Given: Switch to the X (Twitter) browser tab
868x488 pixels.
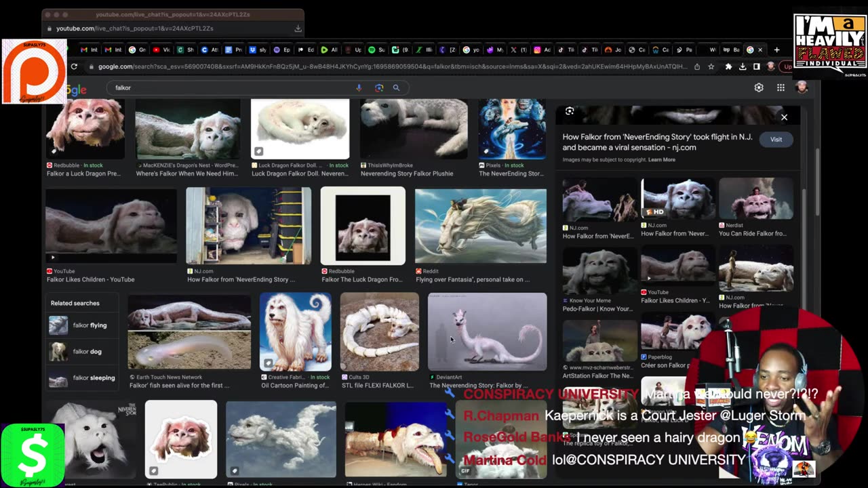Looking at the screenshot, I should pos(517,49).
